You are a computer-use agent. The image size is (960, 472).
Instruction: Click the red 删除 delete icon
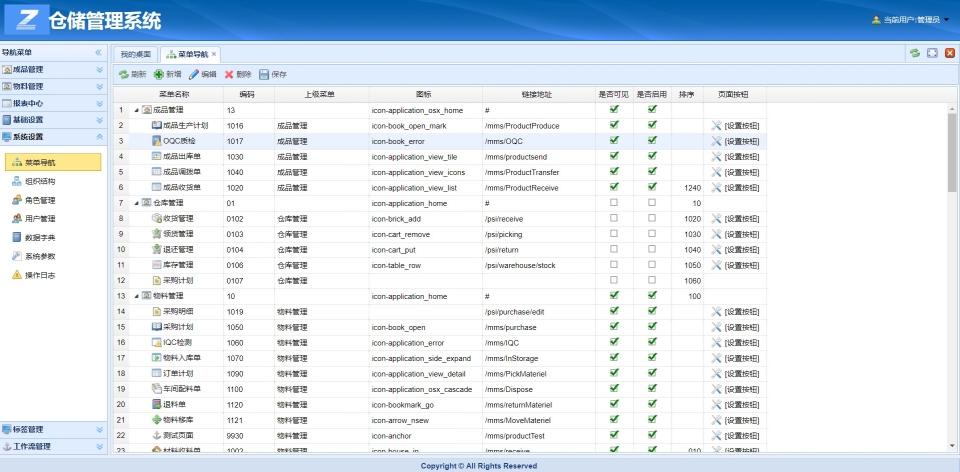pos(230,75)
